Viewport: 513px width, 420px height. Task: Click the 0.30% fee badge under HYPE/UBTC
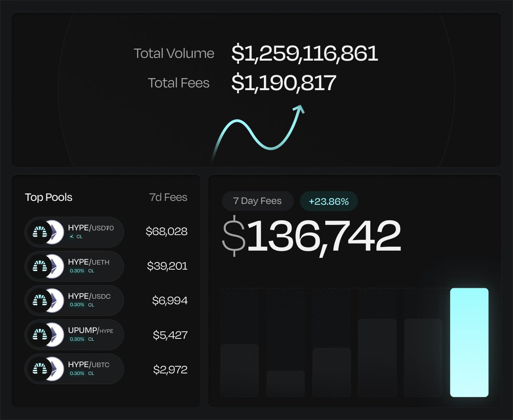[77, 373]
